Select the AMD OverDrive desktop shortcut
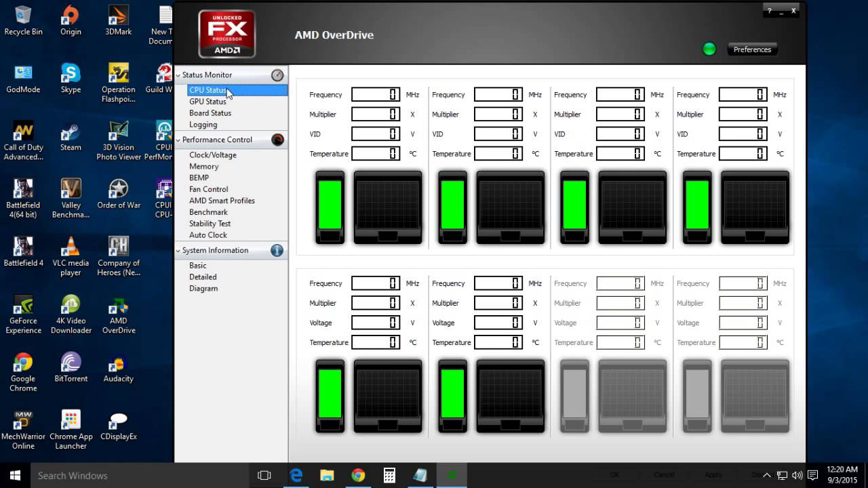Viewport: 868px width, 488px height. coord(119,314)
